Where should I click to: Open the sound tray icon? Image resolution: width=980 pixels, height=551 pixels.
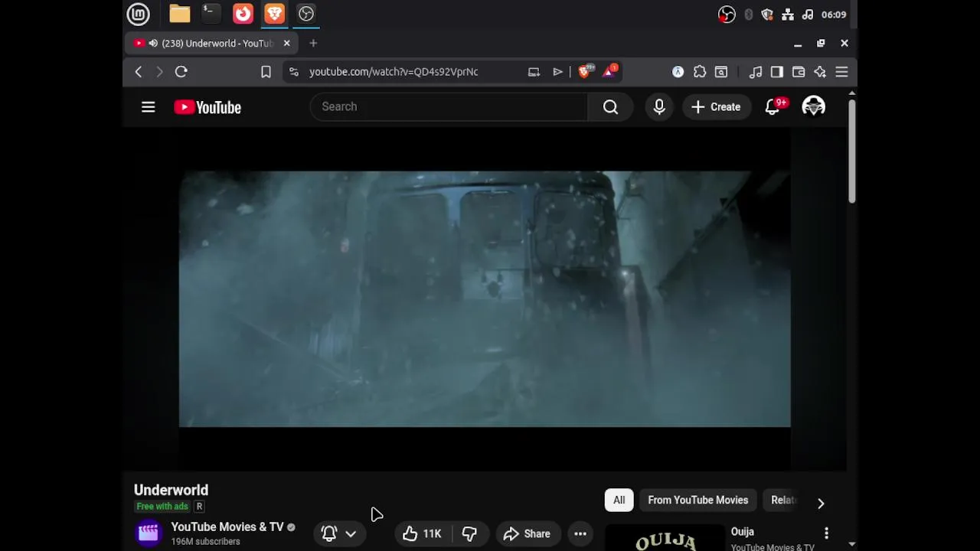[x=808, y=15]
